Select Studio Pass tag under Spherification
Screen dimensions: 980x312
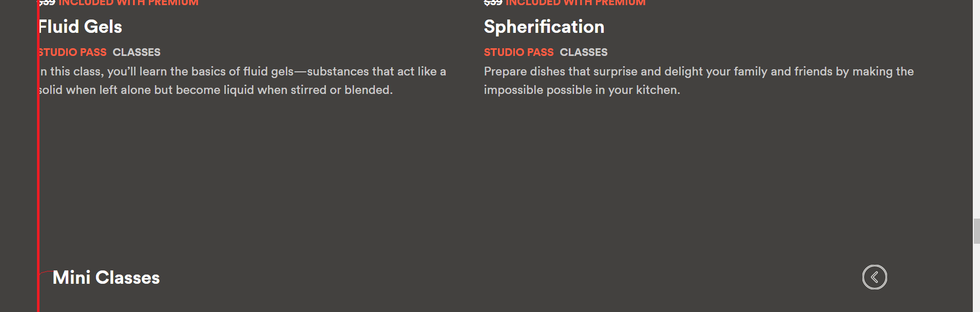pyautogui.click(x=518, y=52)
